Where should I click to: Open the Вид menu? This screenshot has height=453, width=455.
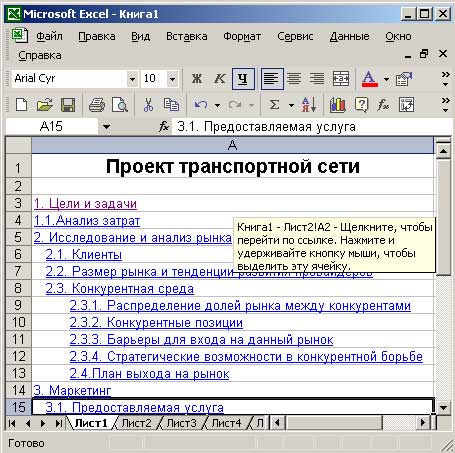coord(140,36)
